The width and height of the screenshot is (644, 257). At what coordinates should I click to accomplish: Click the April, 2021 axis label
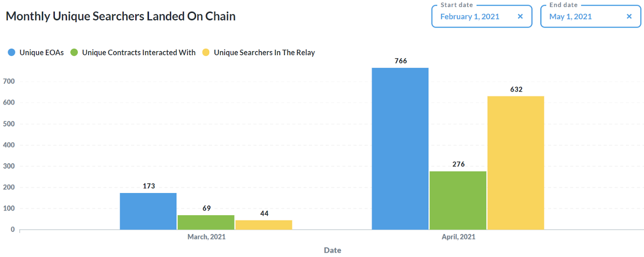[458, 237]
